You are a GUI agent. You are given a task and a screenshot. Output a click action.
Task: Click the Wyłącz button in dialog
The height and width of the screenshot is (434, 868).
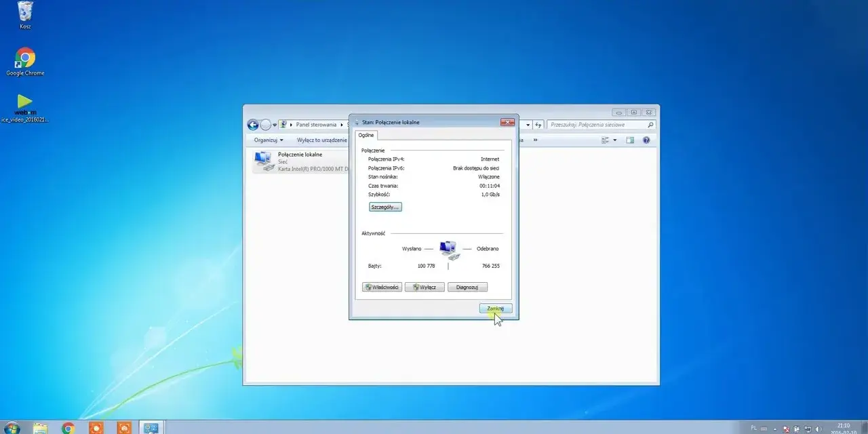[425, 287]
